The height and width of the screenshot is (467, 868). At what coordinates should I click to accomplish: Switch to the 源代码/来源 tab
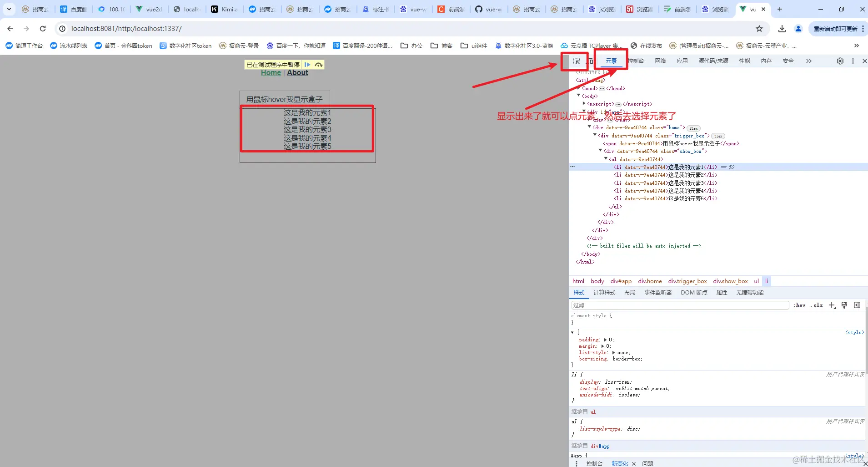point(713,61)
